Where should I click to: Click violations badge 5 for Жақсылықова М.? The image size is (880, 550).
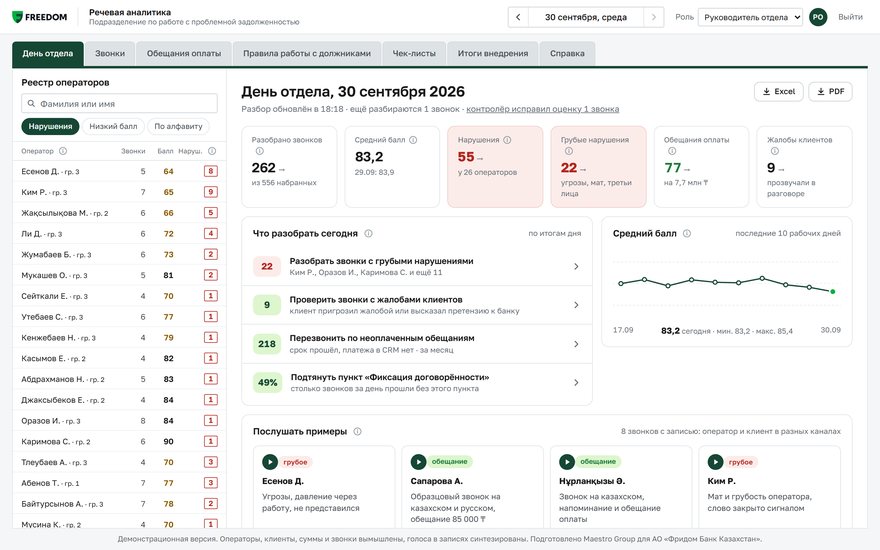[210, 213]
